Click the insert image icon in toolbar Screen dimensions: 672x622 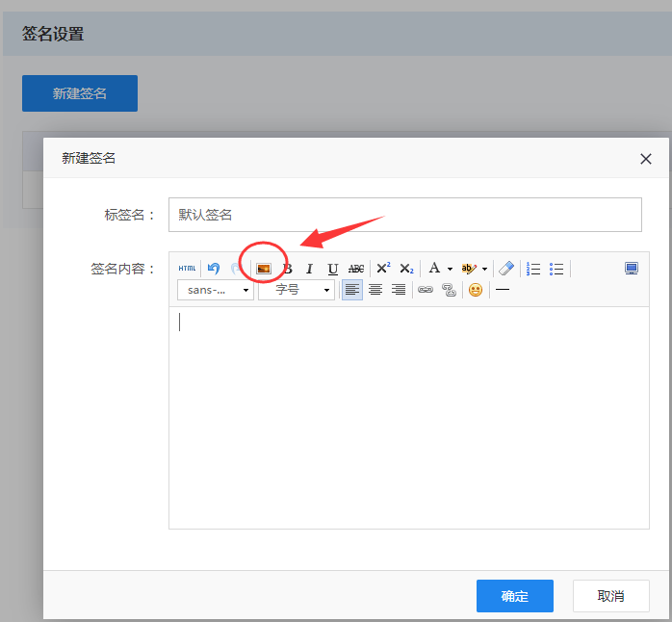[x=263, y=269]
